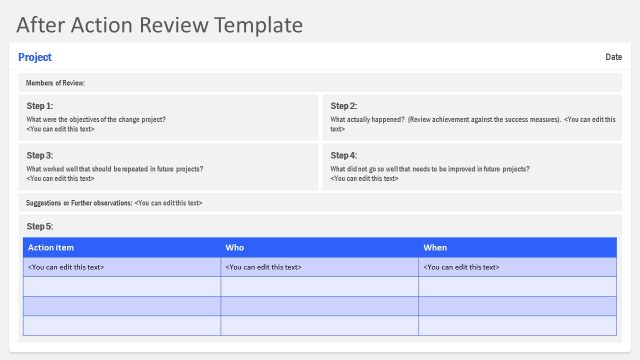Click the editable text placeholder under Step 1
This screenshot has width=640, height=360.
(x=60, y=129)
